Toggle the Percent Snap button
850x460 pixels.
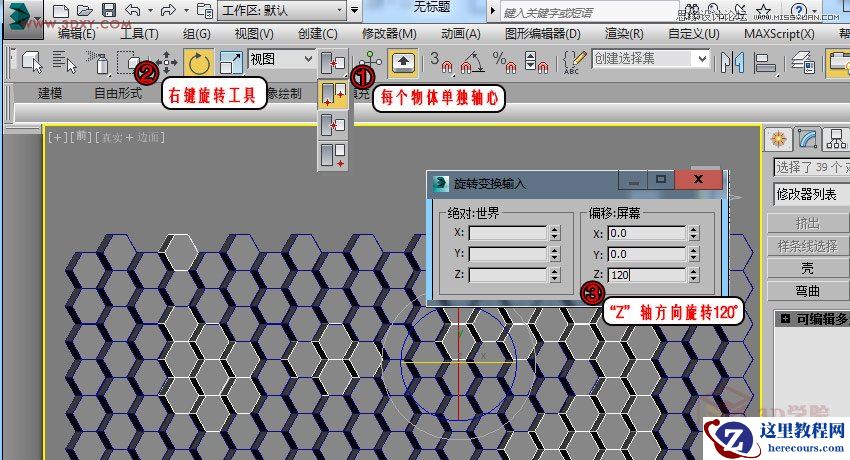tap(504, 63)
